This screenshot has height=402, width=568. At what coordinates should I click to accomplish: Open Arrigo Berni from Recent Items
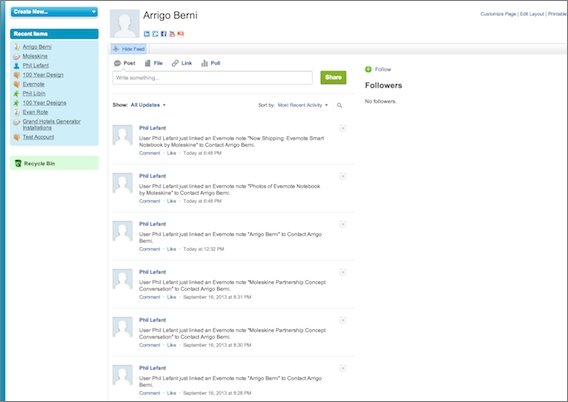click(37, 47)
